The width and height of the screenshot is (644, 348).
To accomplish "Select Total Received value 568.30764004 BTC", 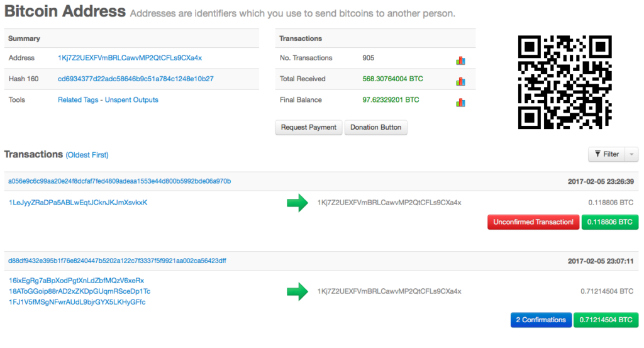I will pyautogui.click(x=392, y=79).
